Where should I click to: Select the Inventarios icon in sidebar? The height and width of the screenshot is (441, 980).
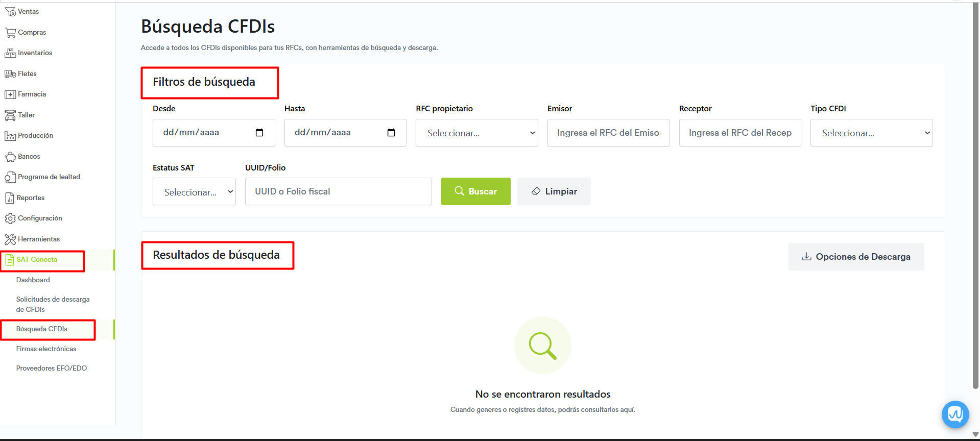click(x=10, y=53)
